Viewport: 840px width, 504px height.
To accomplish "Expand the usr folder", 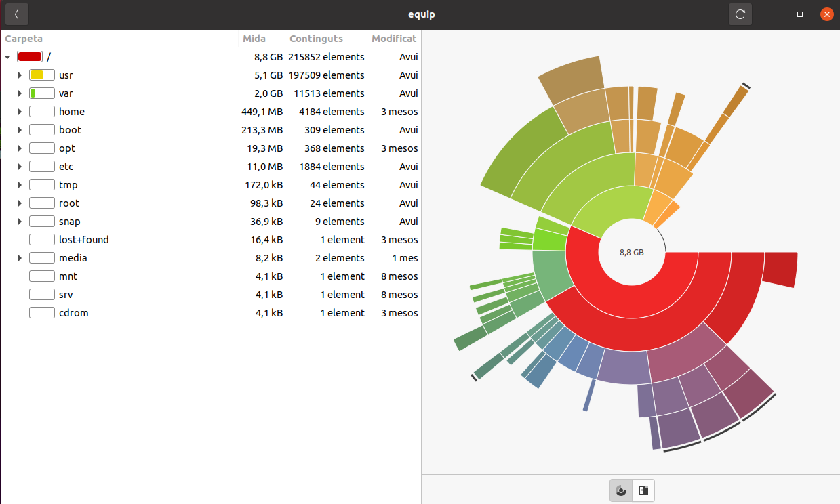I will [20, 75].
